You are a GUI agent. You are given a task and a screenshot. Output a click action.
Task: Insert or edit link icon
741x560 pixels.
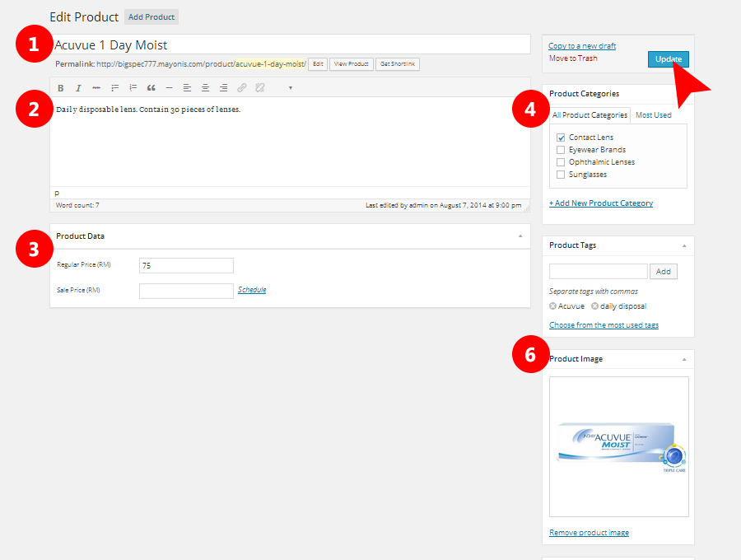[242, 88]
